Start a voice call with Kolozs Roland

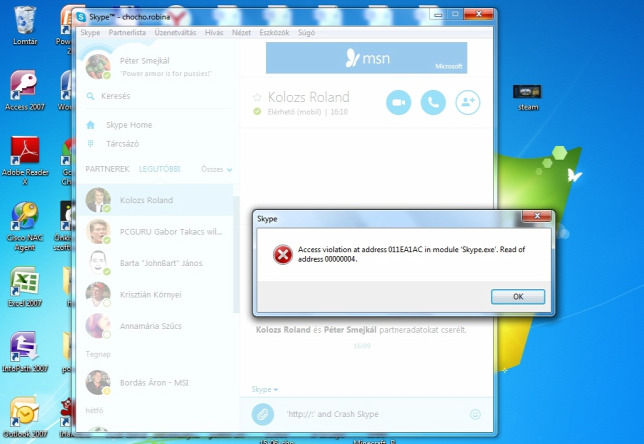click(x=433, y=102)
